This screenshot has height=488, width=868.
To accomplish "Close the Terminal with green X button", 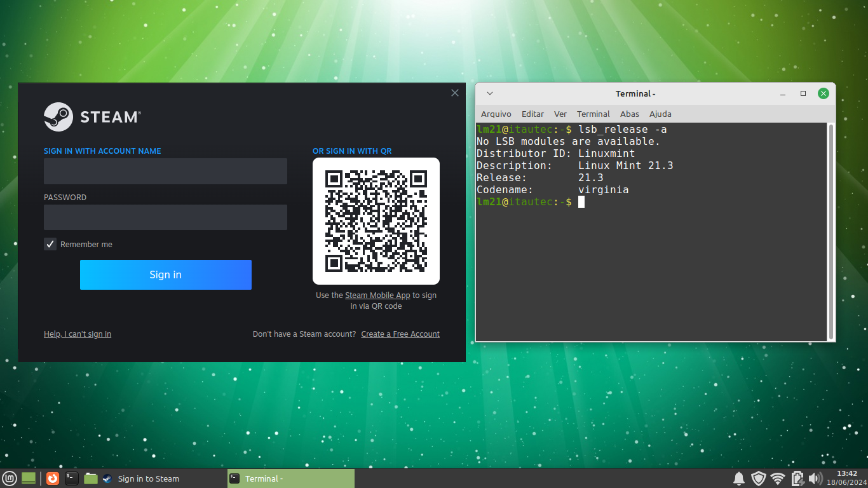I will coord(824,93).
